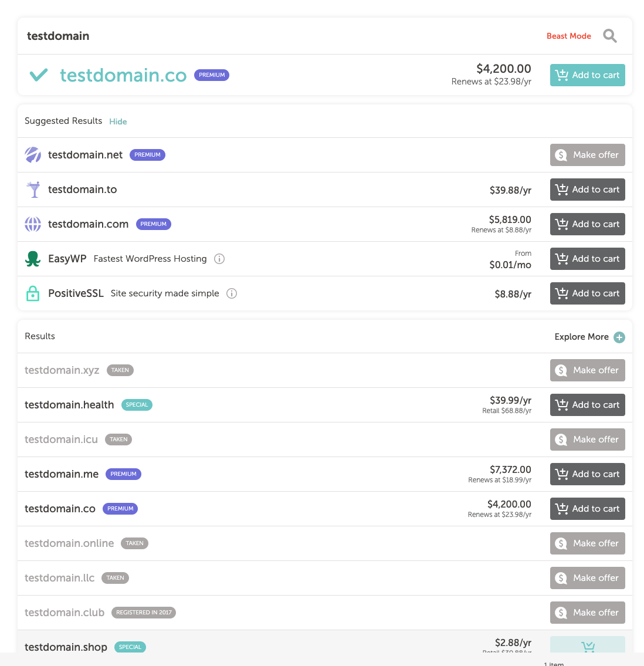This screenshot has height=666, width=644.
Task: Click the search magnifier icon
Action: [610, 36]
